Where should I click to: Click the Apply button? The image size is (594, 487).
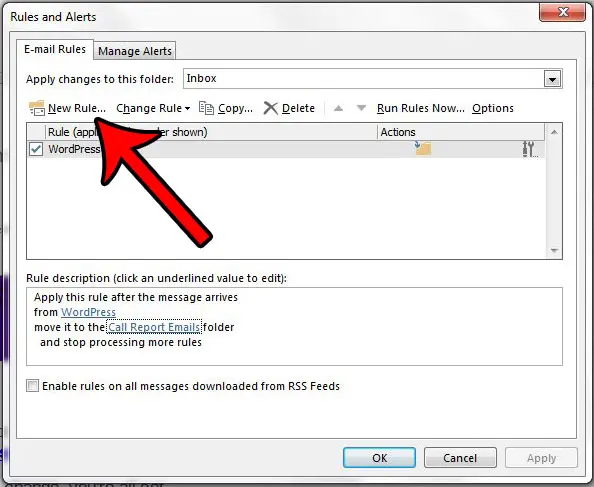click(541, 458)
